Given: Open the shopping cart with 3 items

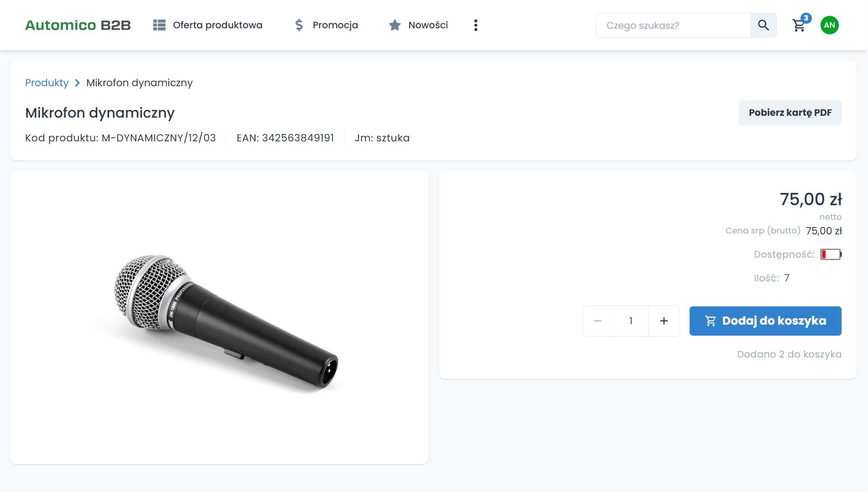Looking at the screenshot, I should 799,25.
